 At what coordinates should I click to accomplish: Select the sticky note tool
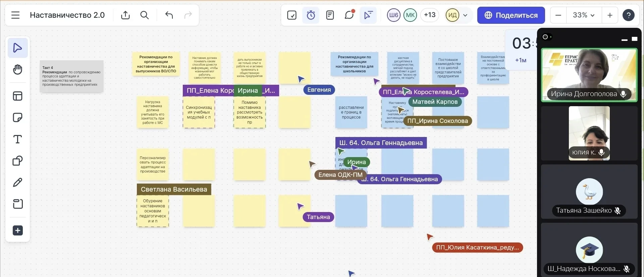pyautogui.click(x=18, y=118)
